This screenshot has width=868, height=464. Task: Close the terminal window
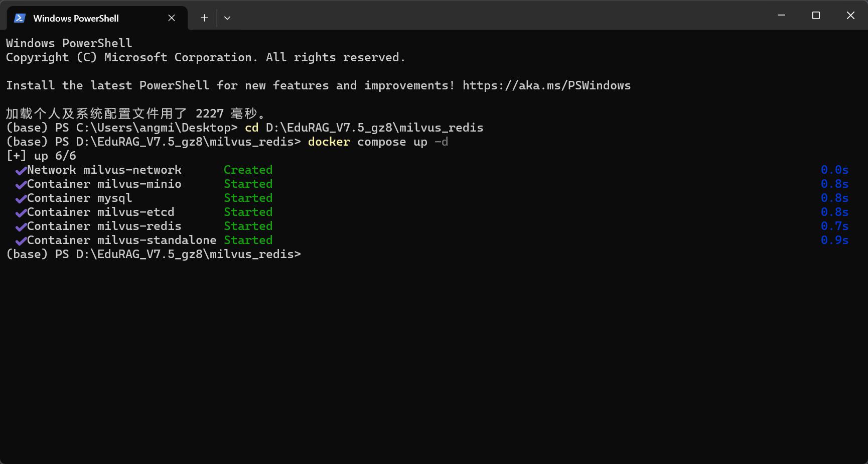850,16
